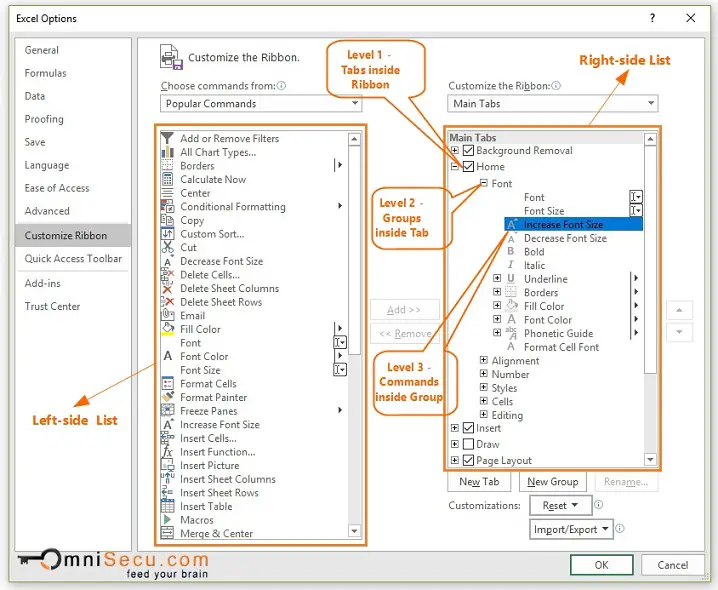Click the New Tab button
This screenshot has height=590, width=718.
coord(479,482)
